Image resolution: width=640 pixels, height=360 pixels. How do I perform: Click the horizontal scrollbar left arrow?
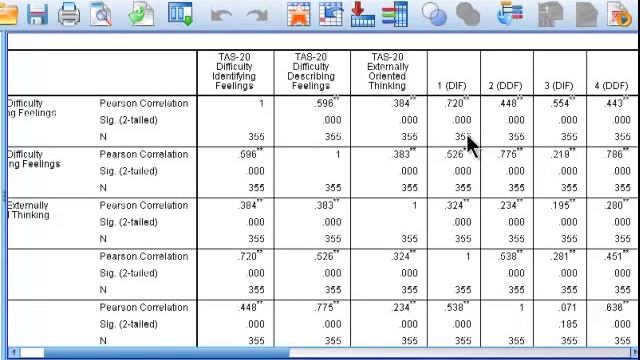click(13, 352)
